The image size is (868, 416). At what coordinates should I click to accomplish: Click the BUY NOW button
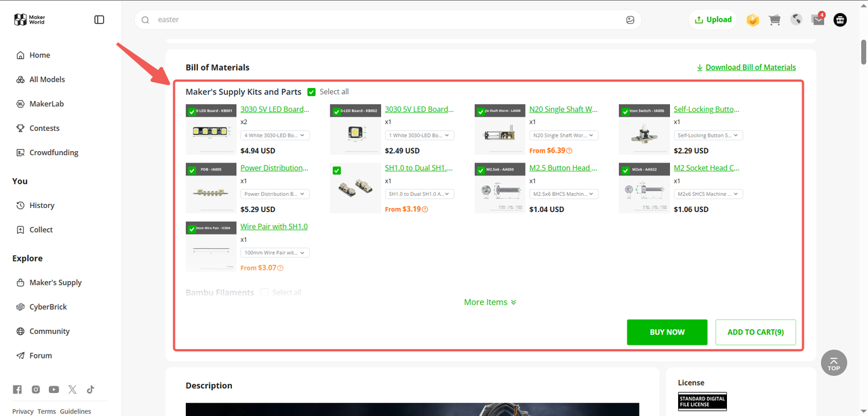[x=667, y=332]
